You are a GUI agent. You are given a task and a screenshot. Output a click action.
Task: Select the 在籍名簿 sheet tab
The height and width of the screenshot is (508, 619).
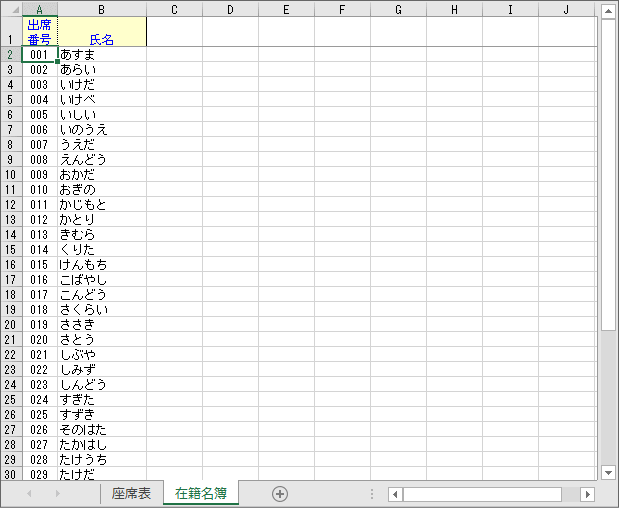pyautogui.click(x=201, y=493)
